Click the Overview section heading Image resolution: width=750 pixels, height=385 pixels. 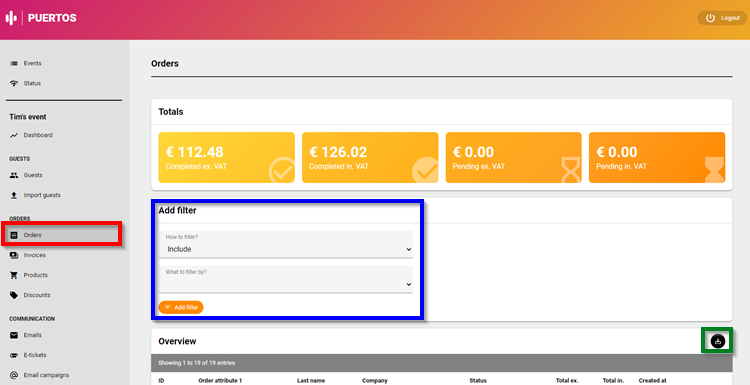pyautogui.click(x=177, y=341)
